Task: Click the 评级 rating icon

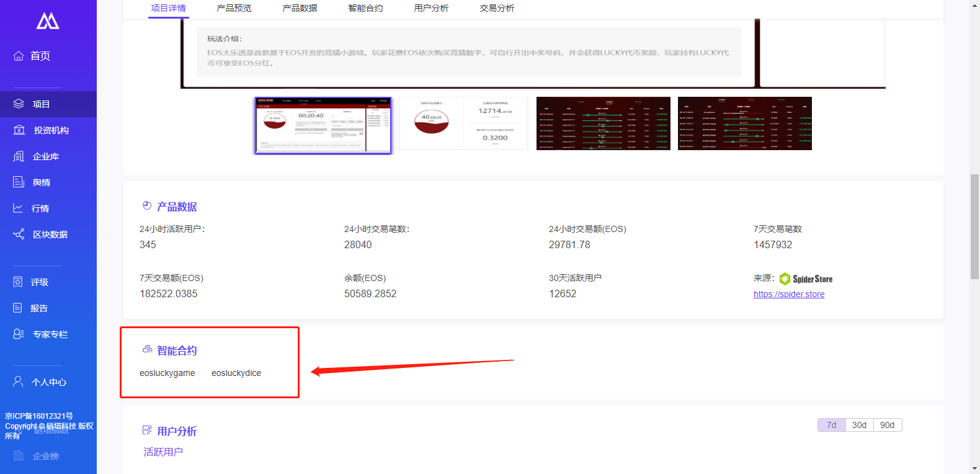Action: [x=18, y=282]
